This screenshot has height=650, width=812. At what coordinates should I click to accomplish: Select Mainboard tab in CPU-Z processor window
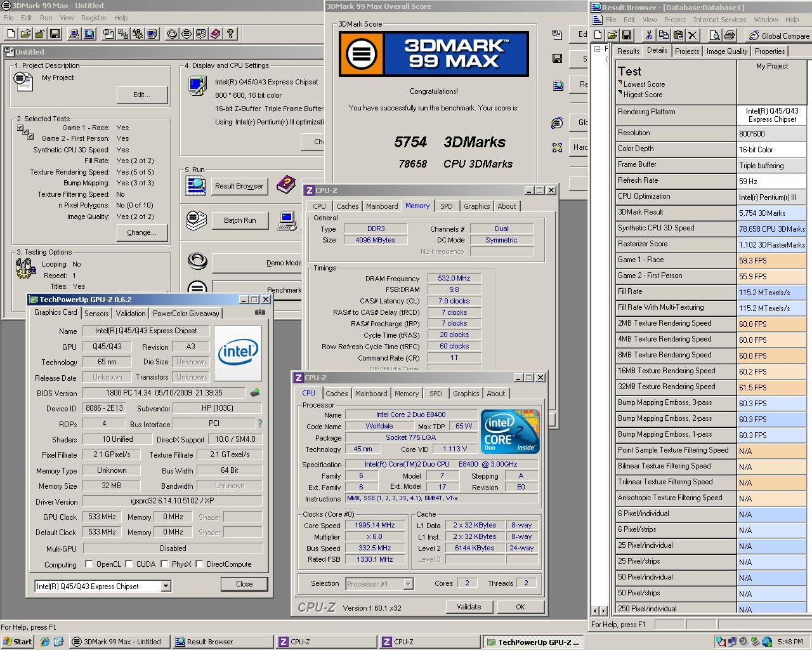click(x=371, y=394)
